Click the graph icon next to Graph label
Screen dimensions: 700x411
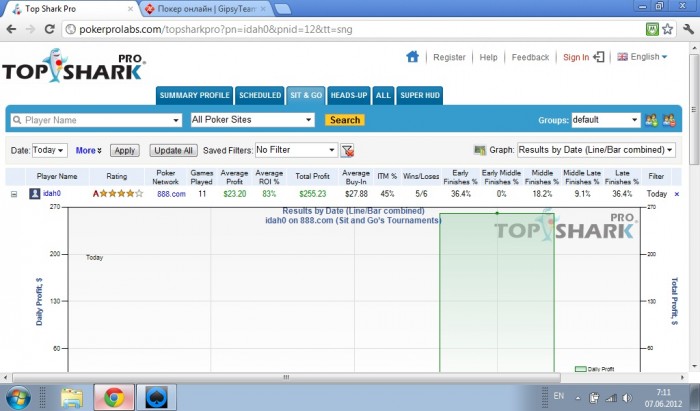480,150
